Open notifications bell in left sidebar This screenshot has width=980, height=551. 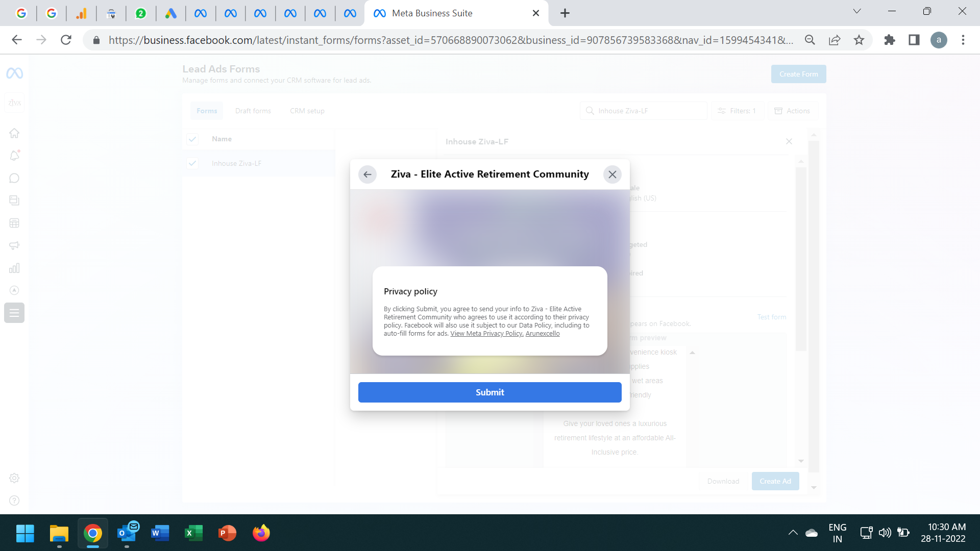tap(14, 156)
